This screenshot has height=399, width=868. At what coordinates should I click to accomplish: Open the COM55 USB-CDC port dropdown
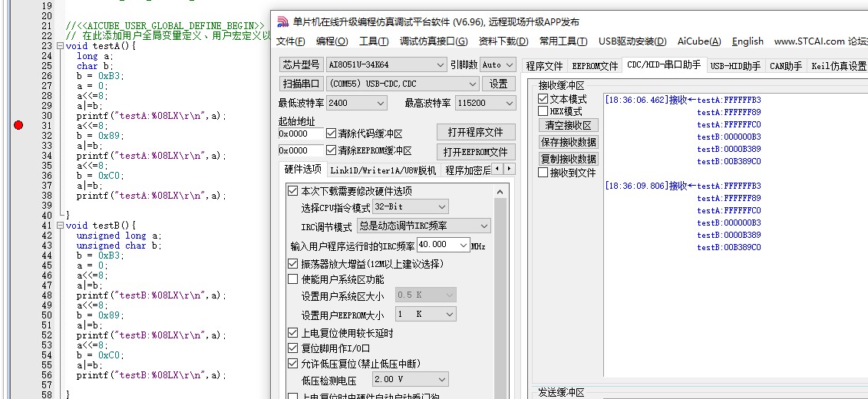tap(402, 84)
